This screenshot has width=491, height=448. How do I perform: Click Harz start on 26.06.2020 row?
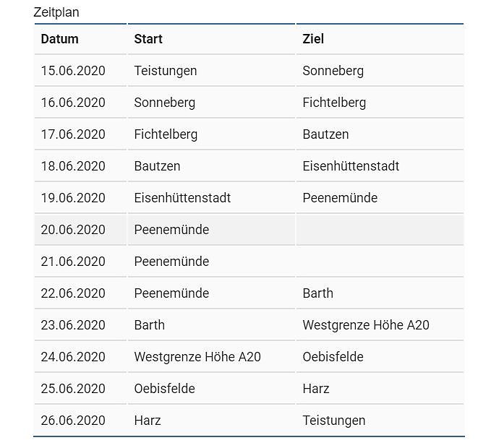[148, 421]
